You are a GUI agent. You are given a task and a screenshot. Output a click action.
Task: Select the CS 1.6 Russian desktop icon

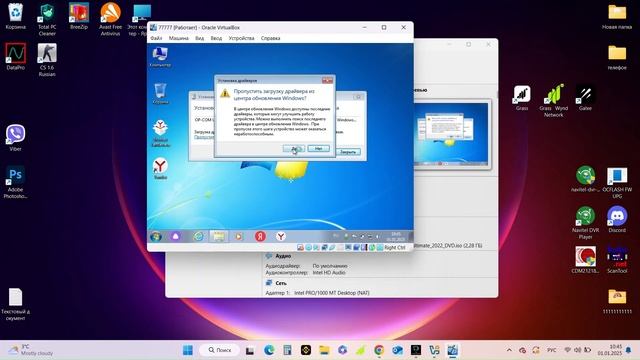point(47,60)
